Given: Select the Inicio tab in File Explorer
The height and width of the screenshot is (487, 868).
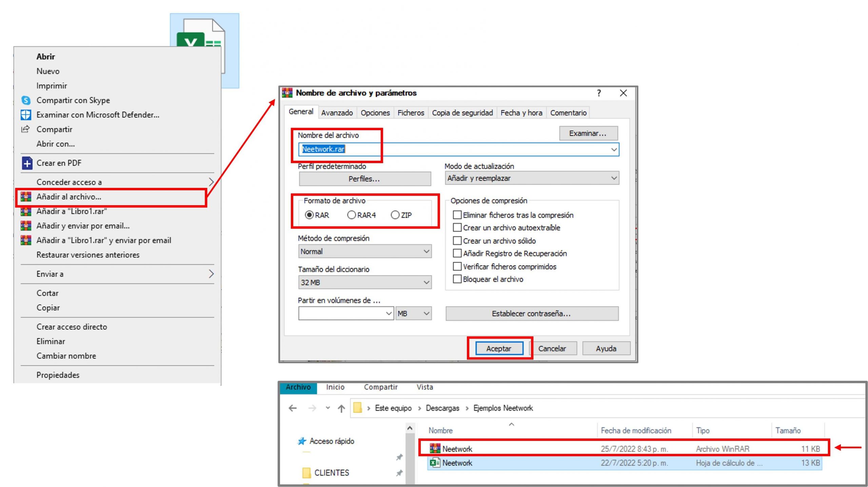Looking at the screenshot, I should (335, 387).
